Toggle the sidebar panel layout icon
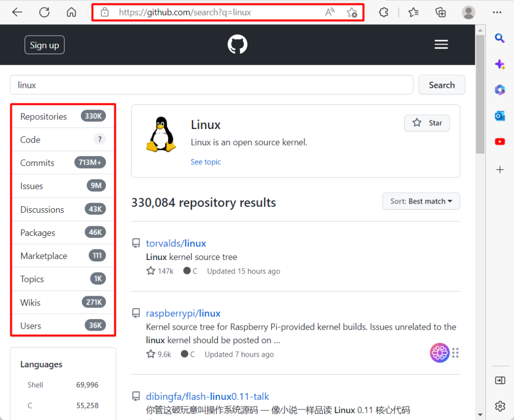514x420 pixels. coord(500,380)
